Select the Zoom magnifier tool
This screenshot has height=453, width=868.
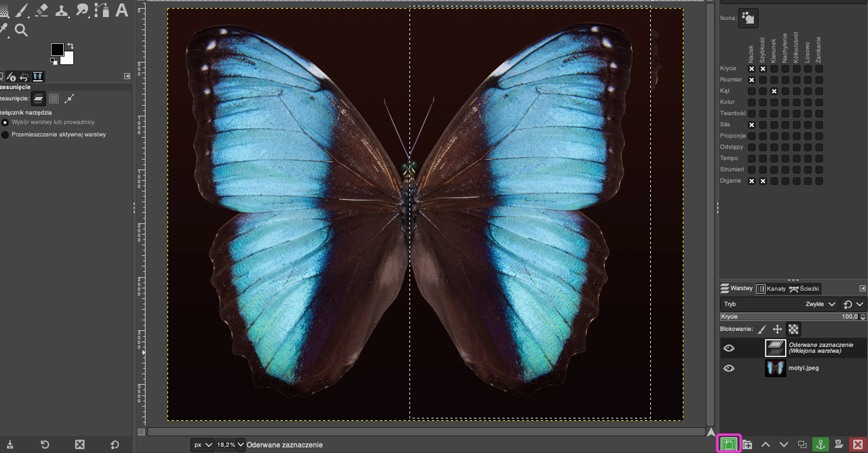pyautogui.click(x=21, y=30)
